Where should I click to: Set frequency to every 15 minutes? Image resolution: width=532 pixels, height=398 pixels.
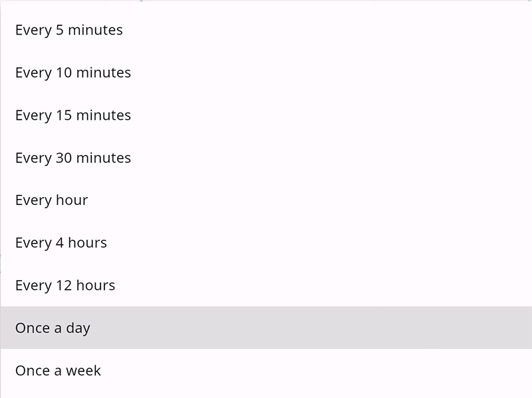point(73,115)
